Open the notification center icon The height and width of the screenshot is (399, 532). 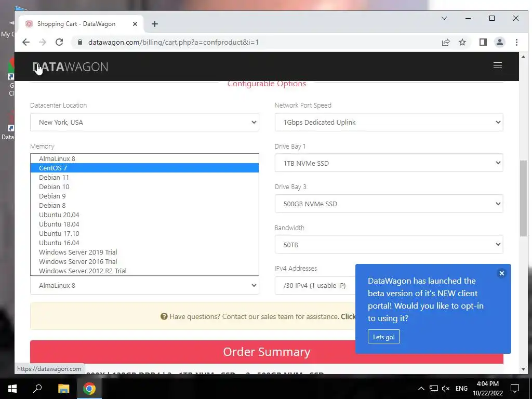click(515, 389)
